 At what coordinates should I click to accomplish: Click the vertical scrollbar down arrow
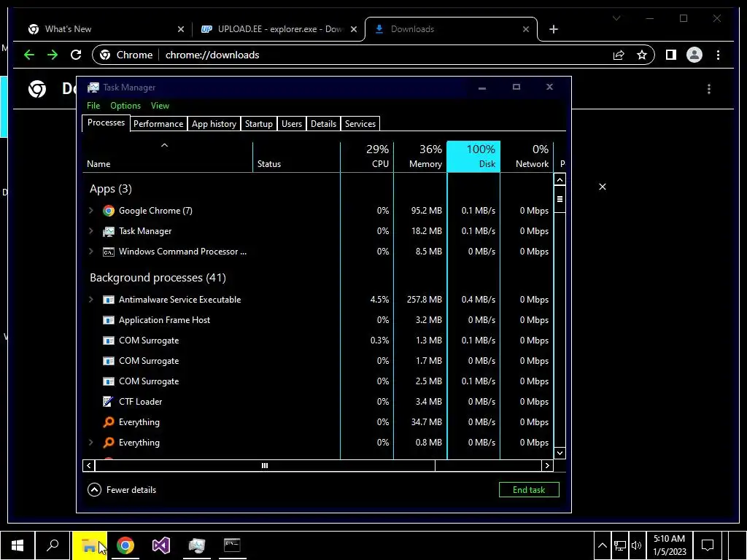(560, 453)
